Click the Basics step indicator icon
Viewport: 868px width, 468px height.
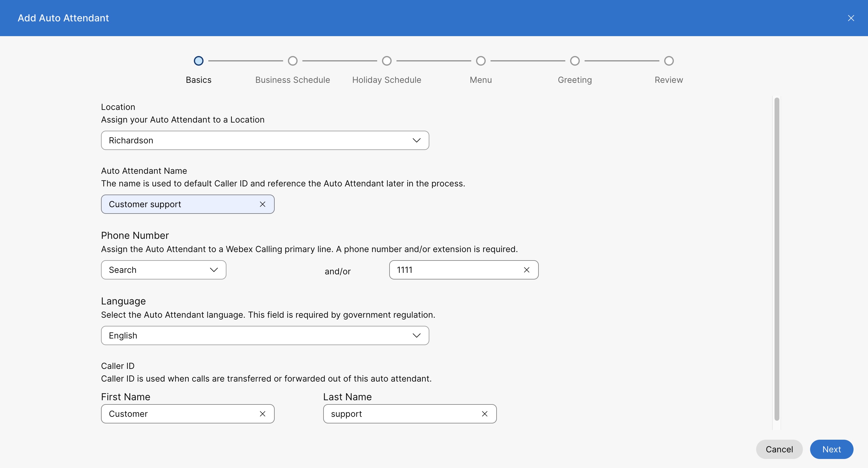pyautogui.click(x=198, y=61)
